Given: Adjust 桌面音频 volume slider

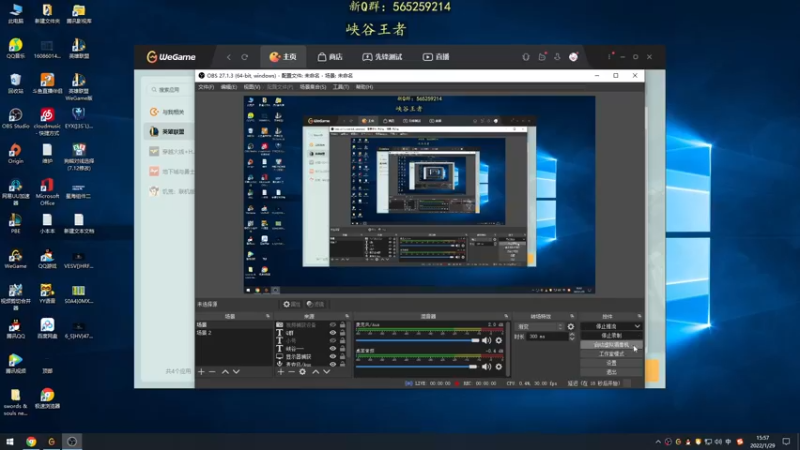Looking at the screenshot, I should 416,366.
